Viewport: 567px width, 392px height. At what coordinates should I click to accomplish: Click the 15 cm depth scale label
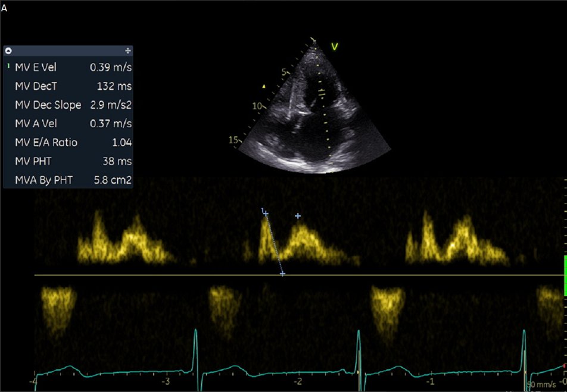[233, 140]
